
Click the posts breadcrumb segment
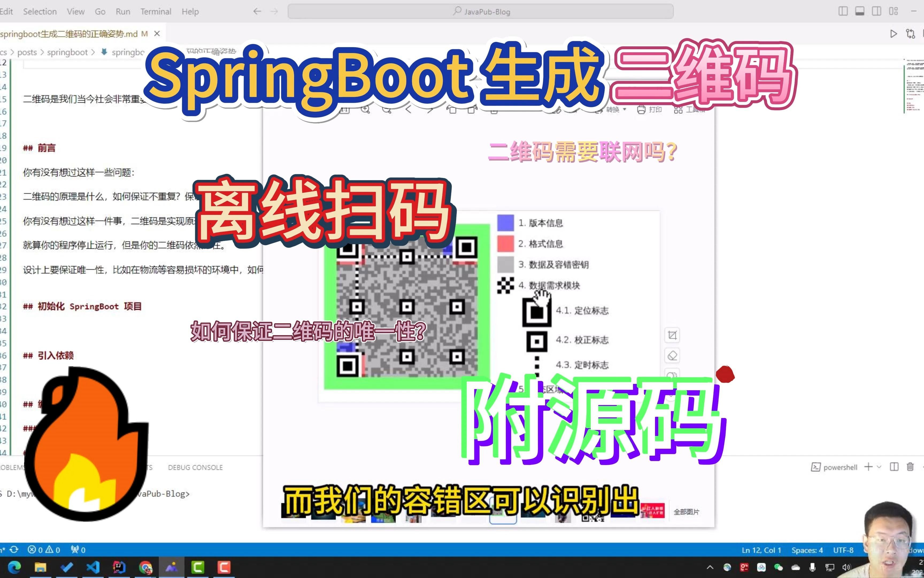(x=27, y=52)
